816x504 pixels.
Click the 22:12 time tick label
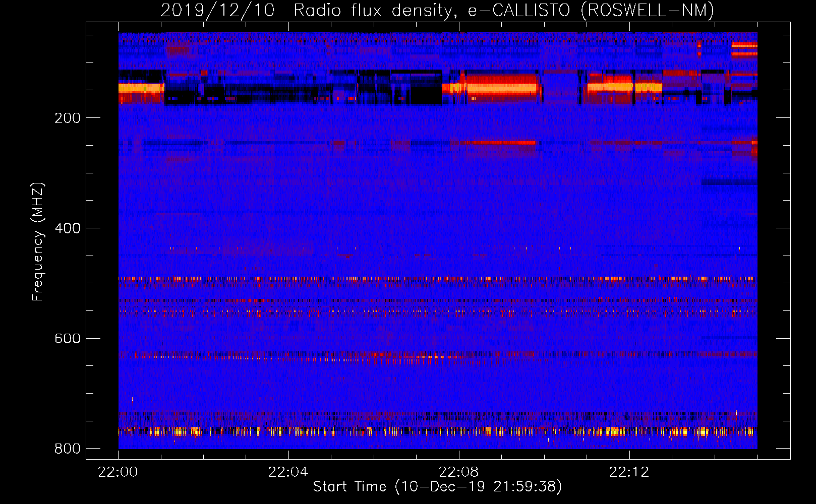(x=629, y=472)
